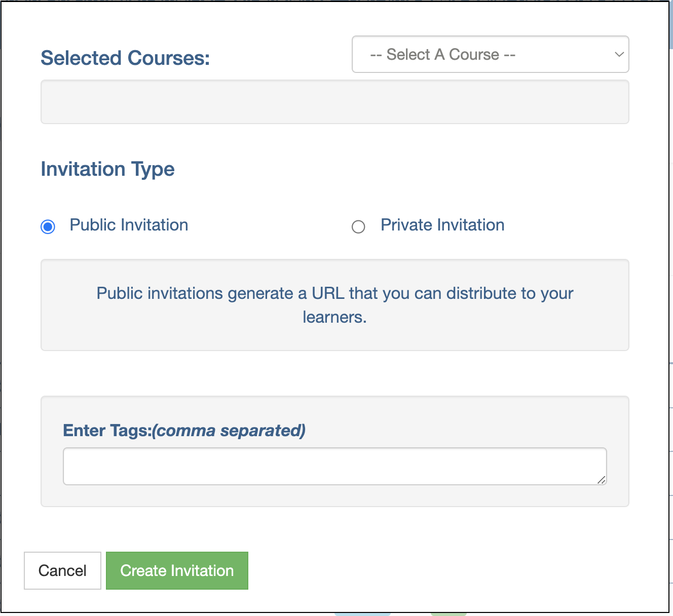Click the 'Private Invitation' label text

[442, 225]
